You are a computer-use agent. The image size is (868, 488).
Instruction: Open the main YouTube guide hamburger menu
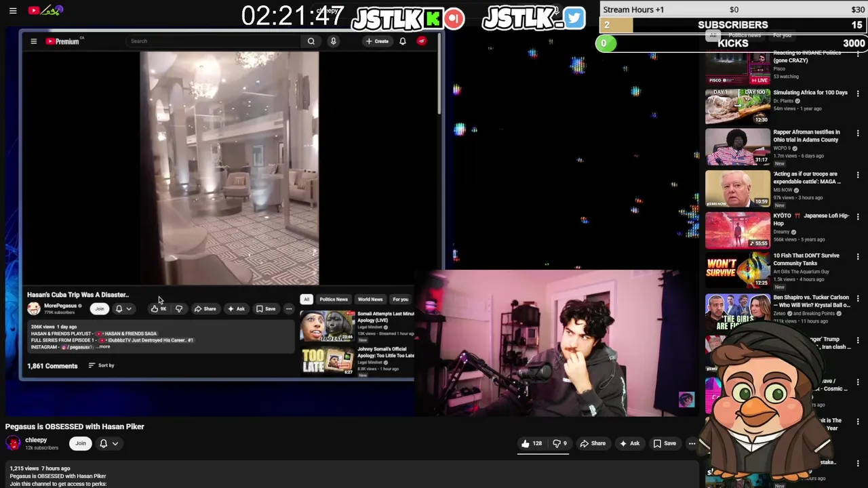click(12, 11)
